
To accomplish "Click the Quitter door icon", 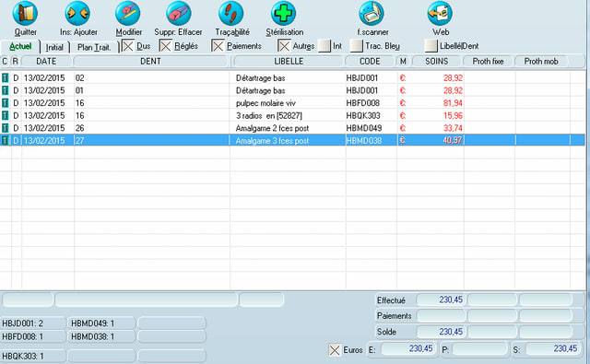I will click(25, 13).
